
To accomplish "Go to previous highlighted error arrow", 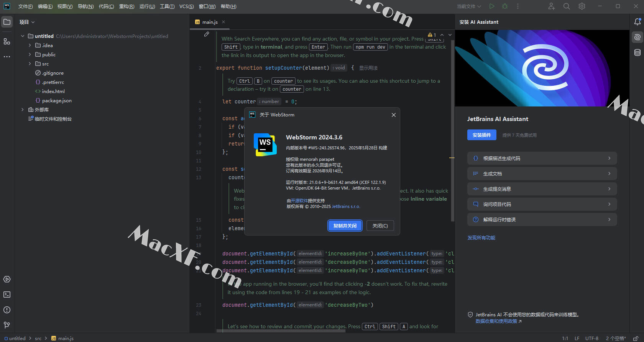I will [x=442, y=35].
